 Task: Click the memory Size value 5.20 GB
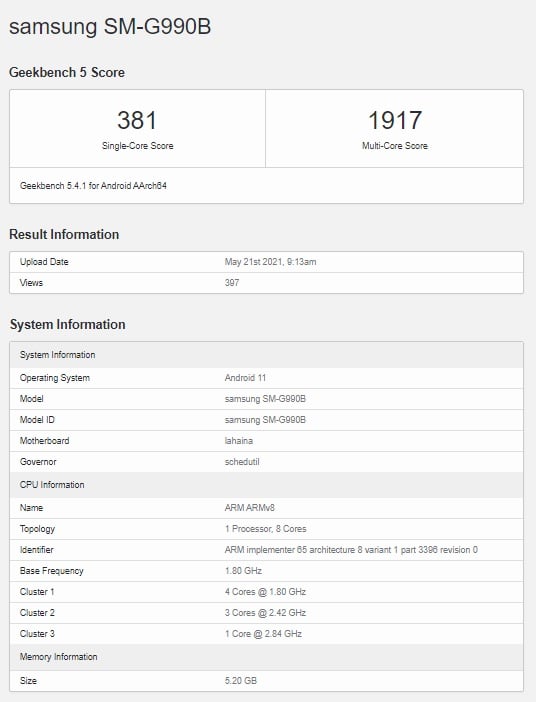pos(241,681)
